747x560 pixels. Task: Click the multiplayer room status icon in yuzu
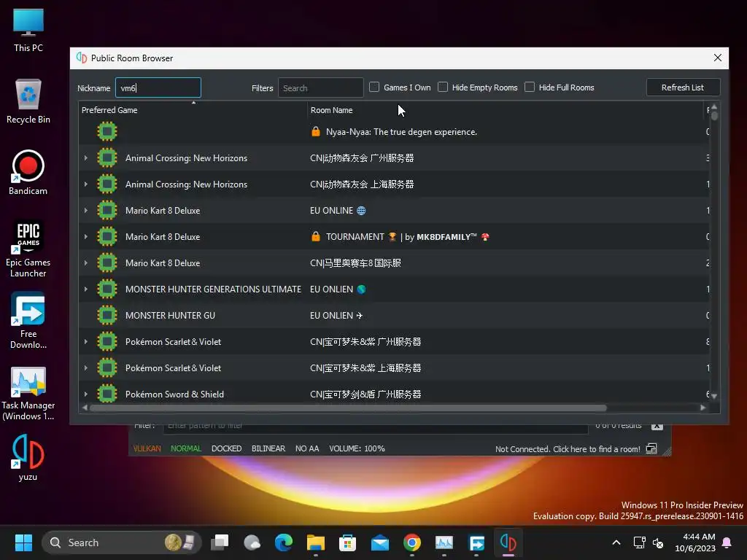[x=651, y=448]
